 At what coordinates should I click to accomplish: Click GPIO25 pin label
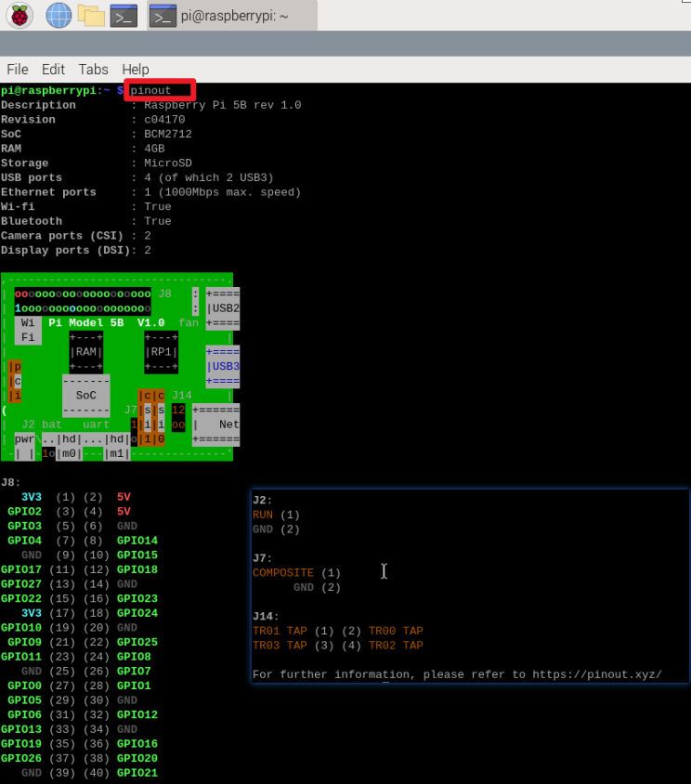(137, 642)
